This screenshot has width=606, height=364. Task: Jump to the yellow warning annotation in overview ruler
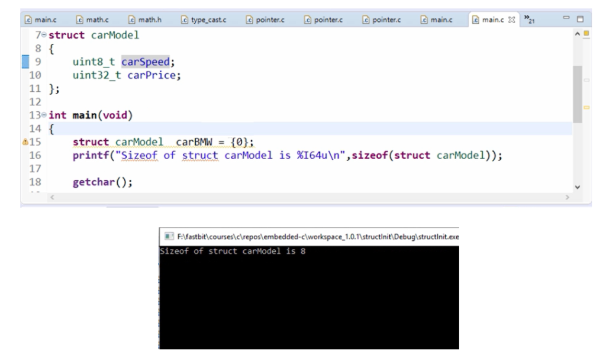(586, 107)
